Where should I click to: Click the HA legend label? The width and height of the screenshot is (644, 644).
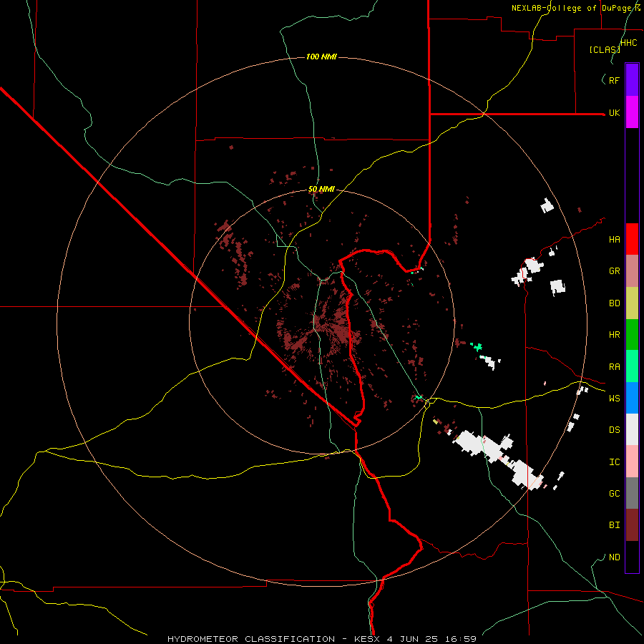(615, 240)
